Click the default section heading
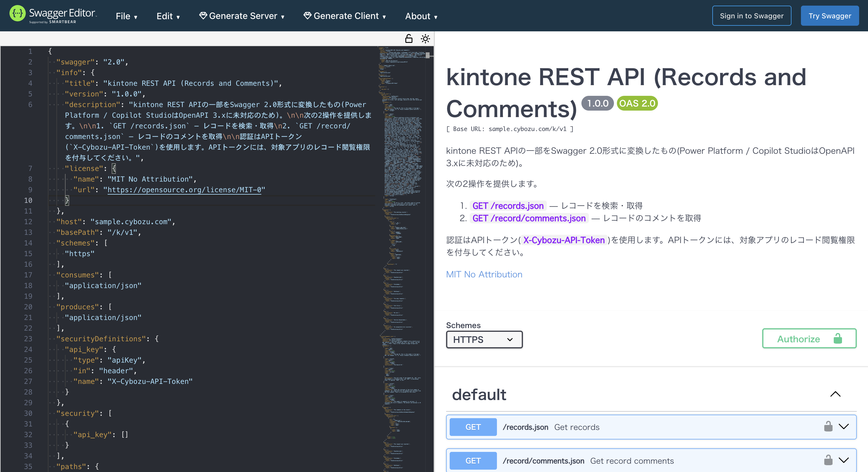This screenshot has width=868, height=472. tap(479, 395)
